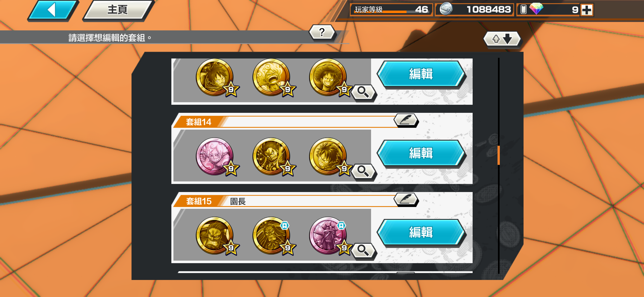Select the pink medal in 套組15

[328, 236]
